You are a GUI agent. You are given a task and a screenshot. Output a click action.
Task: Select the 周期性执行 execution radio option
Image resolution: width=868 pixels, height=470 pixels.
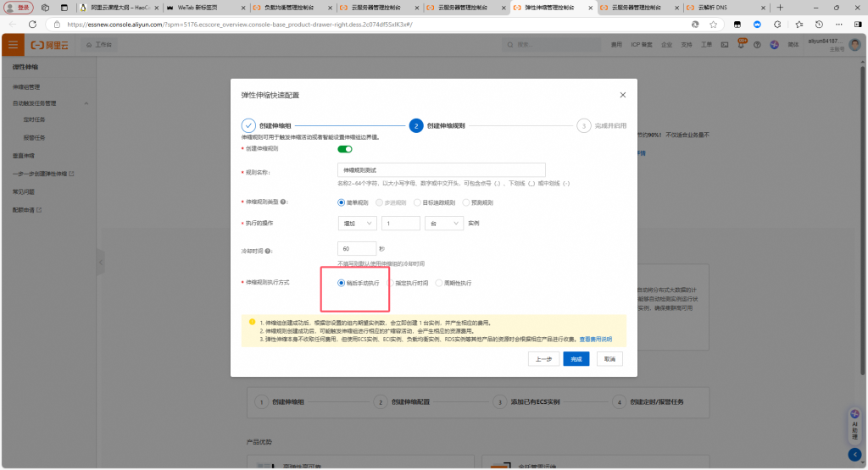tap(439, 283)
